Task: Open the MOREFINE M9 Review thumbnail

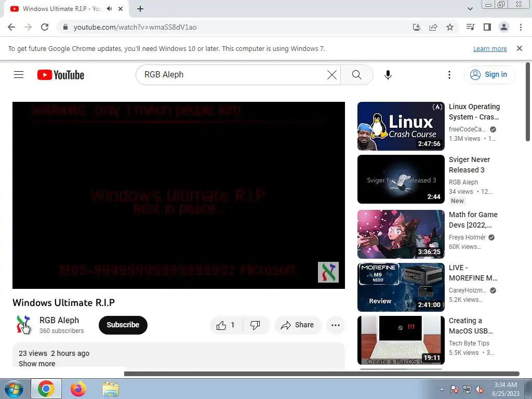Action: (401, 287)
